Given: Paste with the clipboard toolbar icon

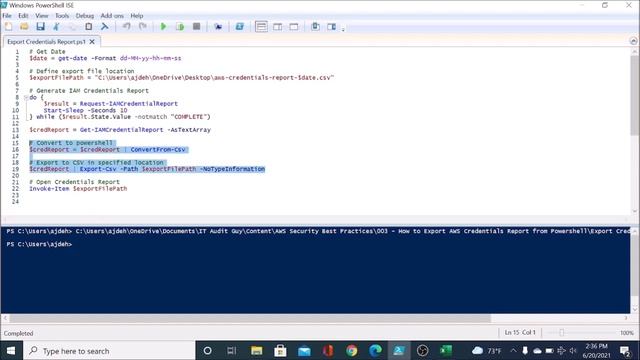Looking at the screenshot, I should [88, 27].
